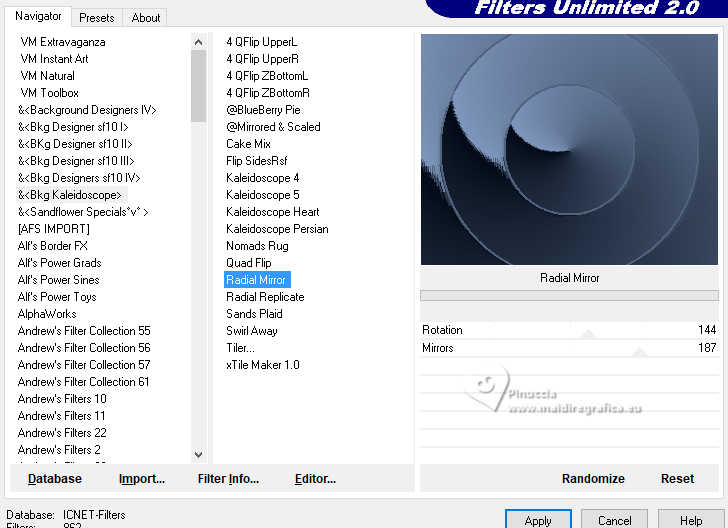The height and width of the screenshot is (528, 728).
Task: Choose the Cake Mix filter
Action: (248, 144)
